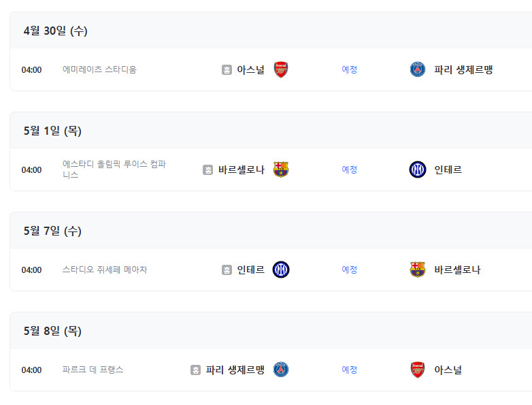Open 예정 link for PSG vs Arsenal match
532x405 pixels.
click(350, 370)
